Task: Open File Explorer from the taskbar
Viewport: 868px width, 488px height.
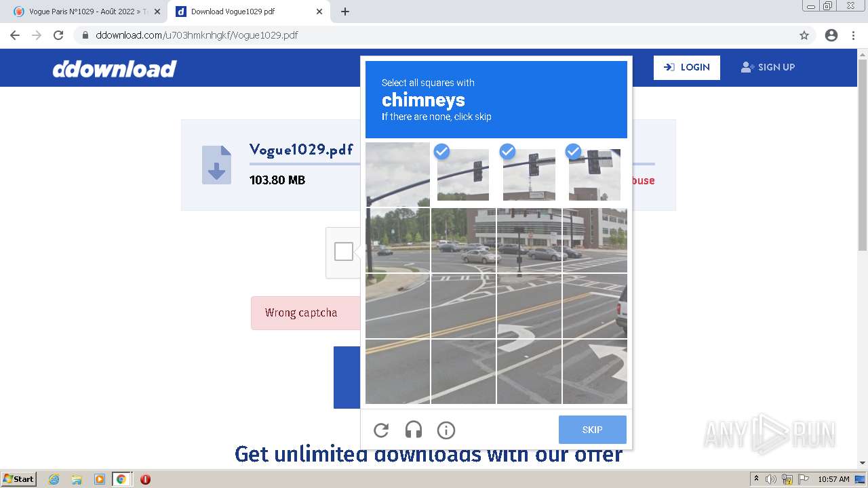Action: pos(77,479)
